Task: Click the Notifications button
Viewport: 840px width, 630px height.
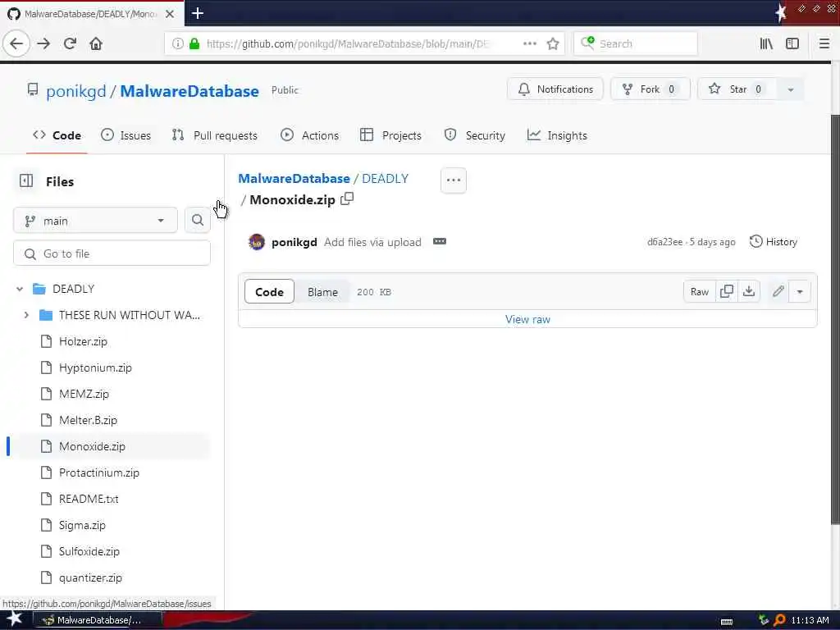Action: point(555,89)
